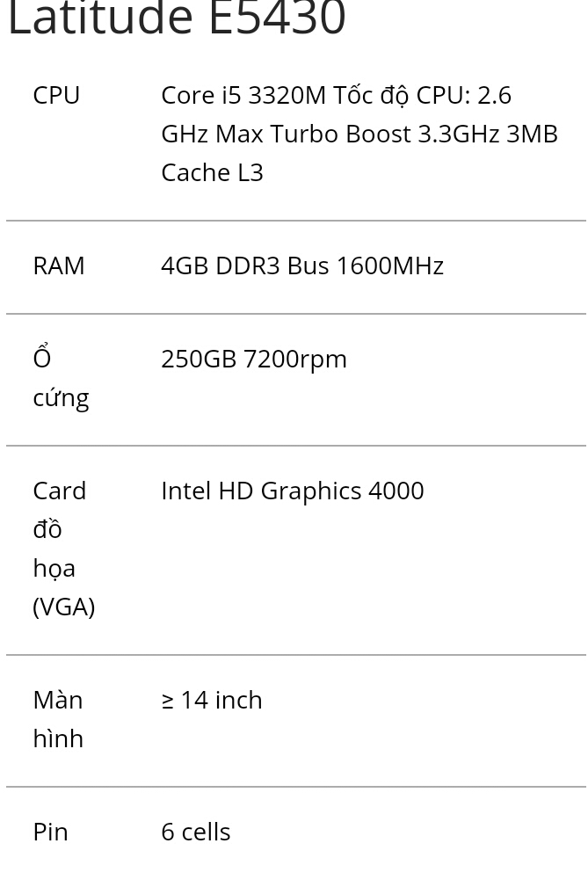Click the 6 cells battery value
Image resolution: width=588 pixels, height=887 pixels.
point(196,832)
